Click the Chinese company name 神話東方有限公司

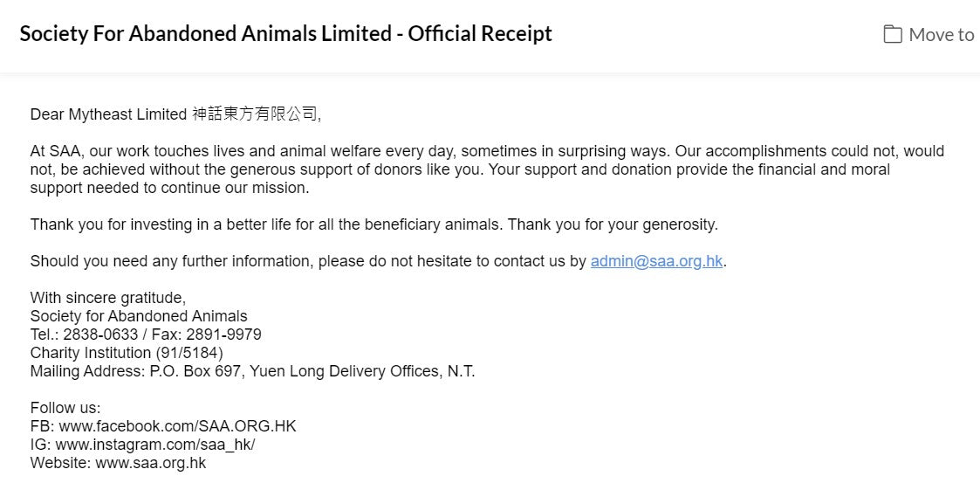click(x=256, y=114)
